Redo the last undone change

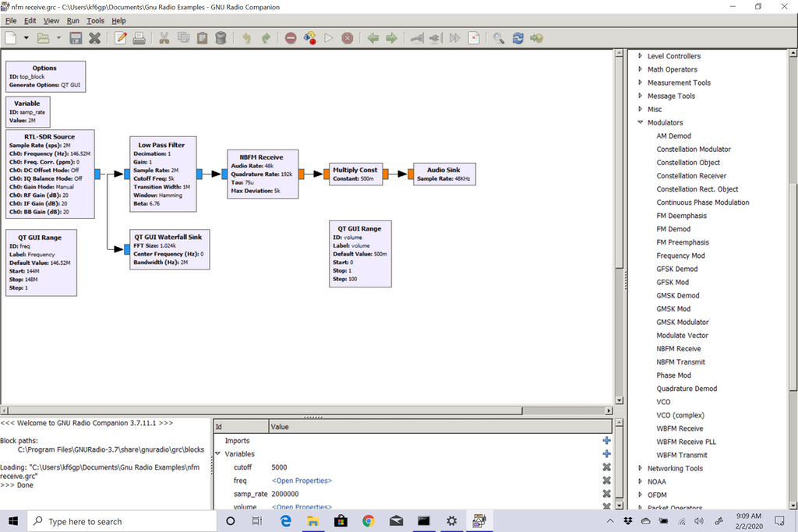[x=266, y=38]
